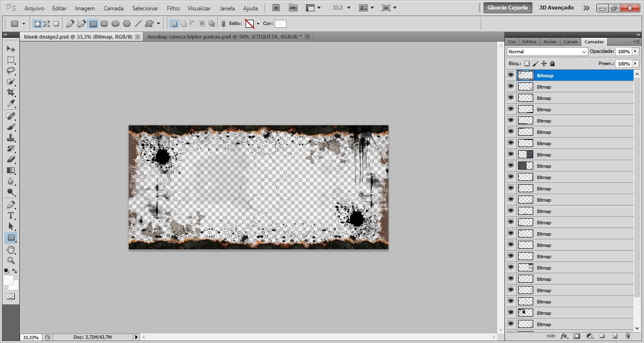Open the zoom level dropdown showing 33,3
This screenshot has height=343, width=644.
[341, 8]
